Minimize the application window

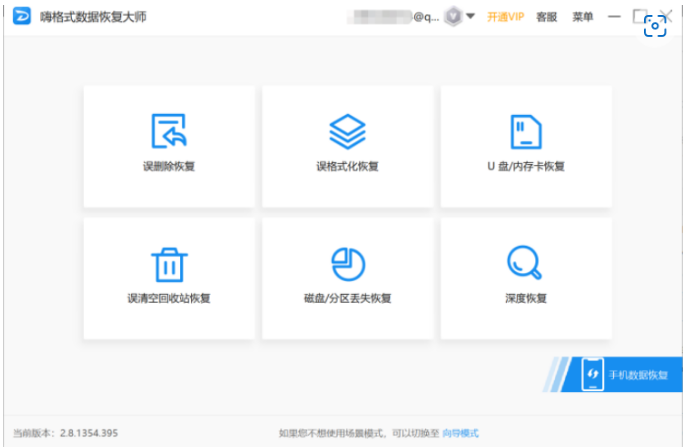(x=613, y=17)
